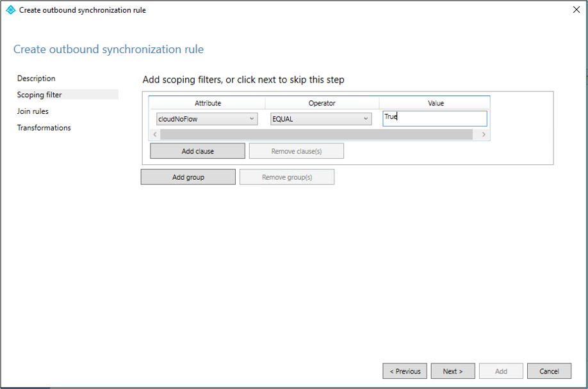Image resolution: width=588 pixels, height=389 pixels.
Task: Click the Azure AD Connect title bar icon
Action: pos(11,10)
